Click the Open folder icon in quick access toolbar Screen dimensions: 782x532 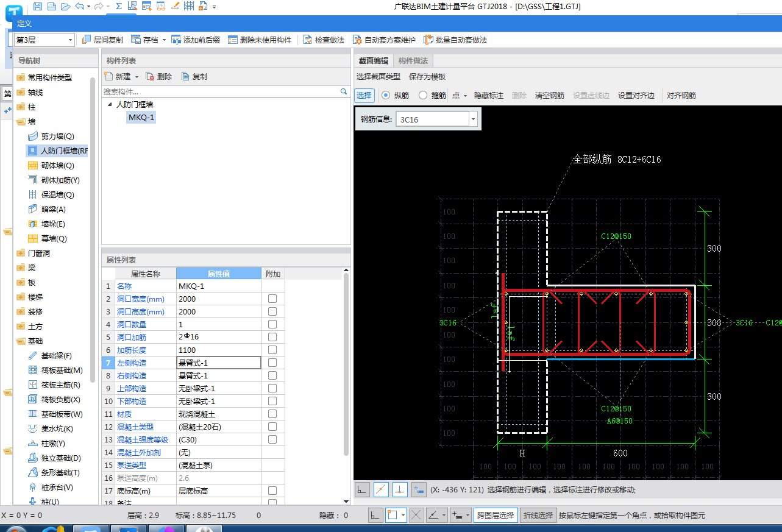tap(65, 6)
